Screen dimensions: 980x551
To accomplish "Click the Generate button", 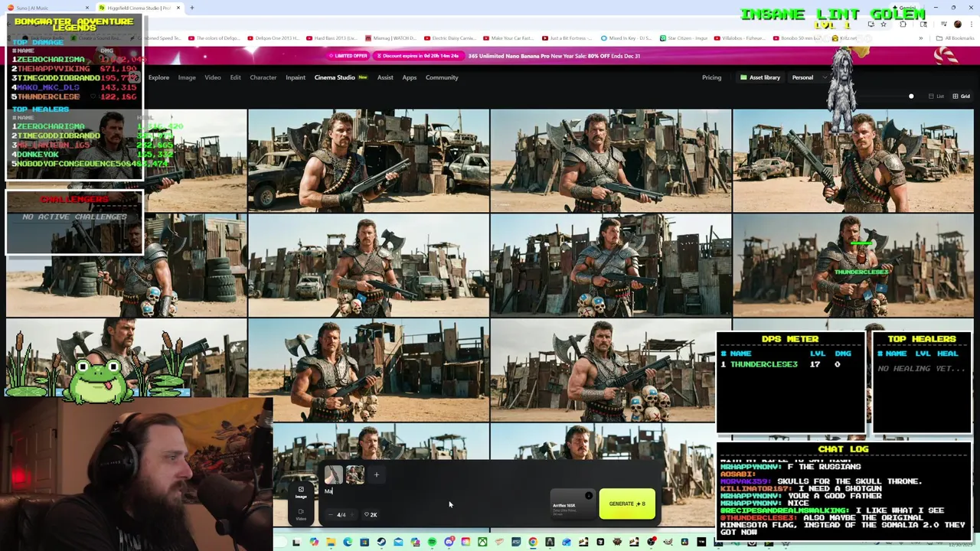I will click(x=627, y=504).
